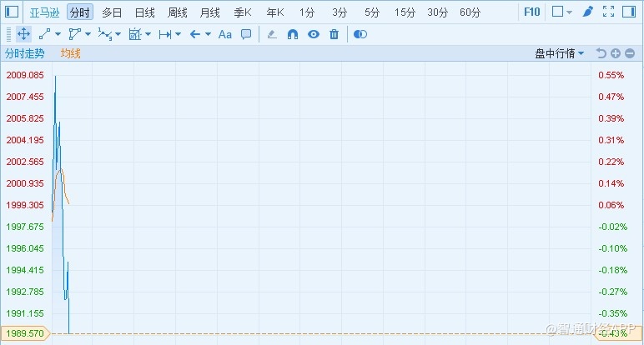Switch to the 15分 interval tab
This screenshot has height=345, width=644.
pos(405,12)
